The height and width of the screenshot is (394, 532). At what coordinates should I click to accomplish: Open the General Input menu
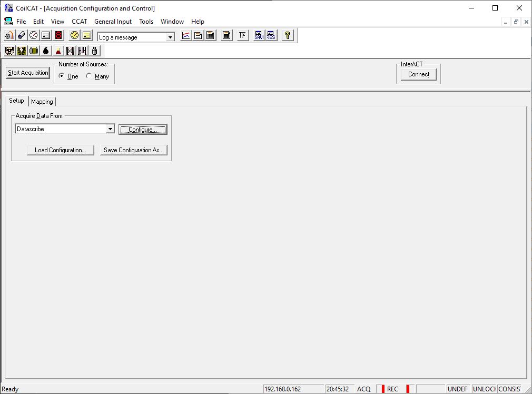tap(113, 22)
